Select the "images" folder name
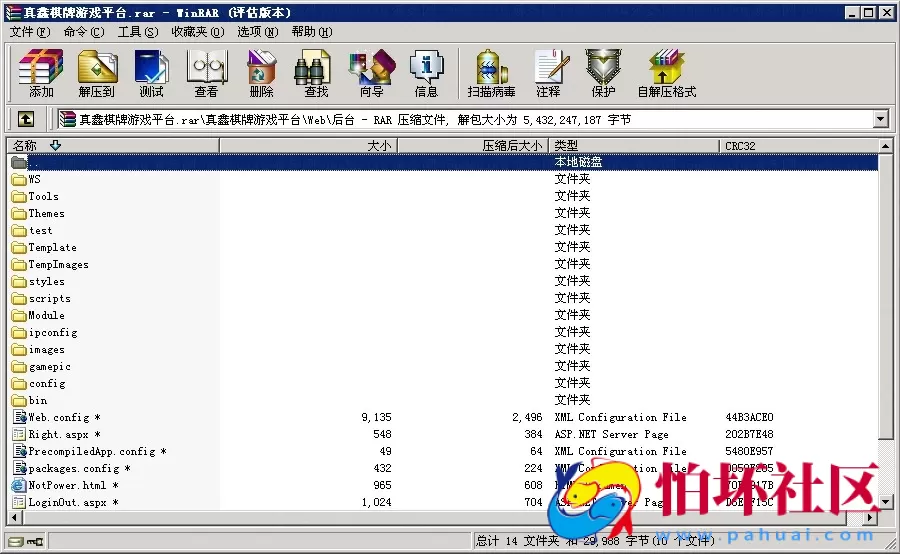This screenshot has width=900, height=554. (46, 350)
